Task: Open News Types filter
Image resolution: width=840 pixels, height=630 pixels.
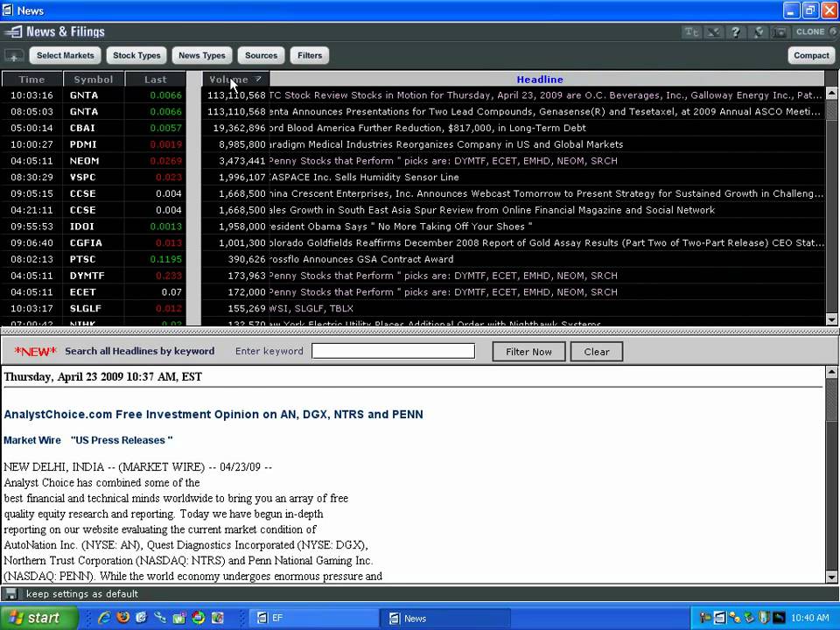Action: point(202,56)
